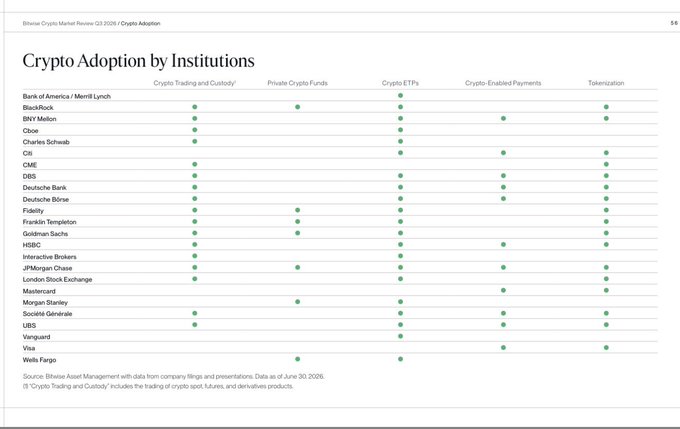This screenshot has width=680, height=429.
Task: Select the 'HSBC' row label
Action: click(x=31, y=245)
